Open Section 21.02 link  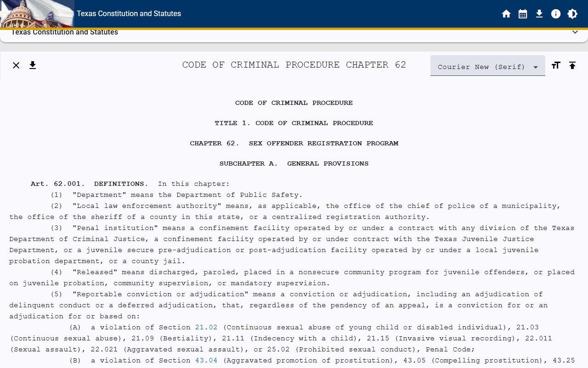206,328
